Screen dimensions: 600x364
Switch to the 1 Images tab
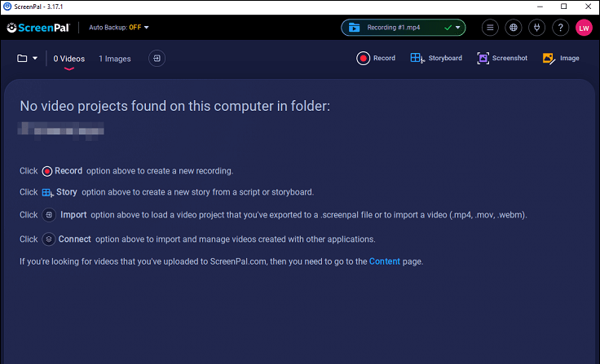pos(115,59)
